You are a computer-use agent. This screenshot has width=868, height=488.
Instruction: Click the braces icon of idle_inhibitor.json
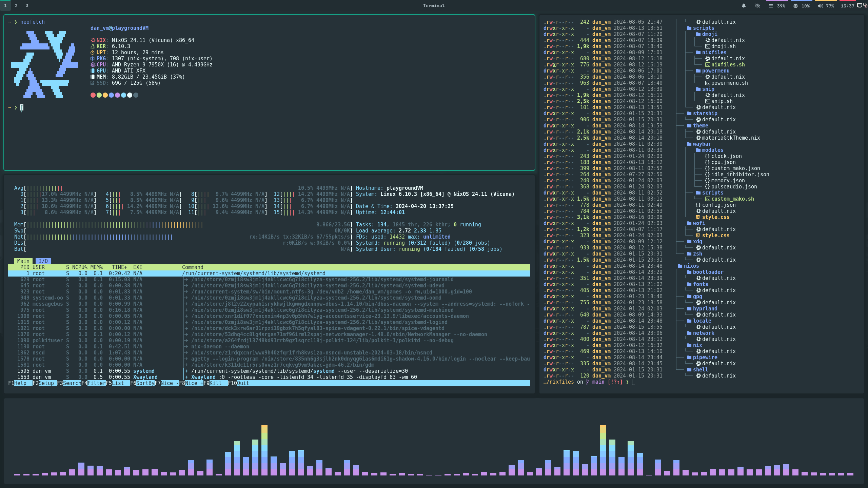707,174
